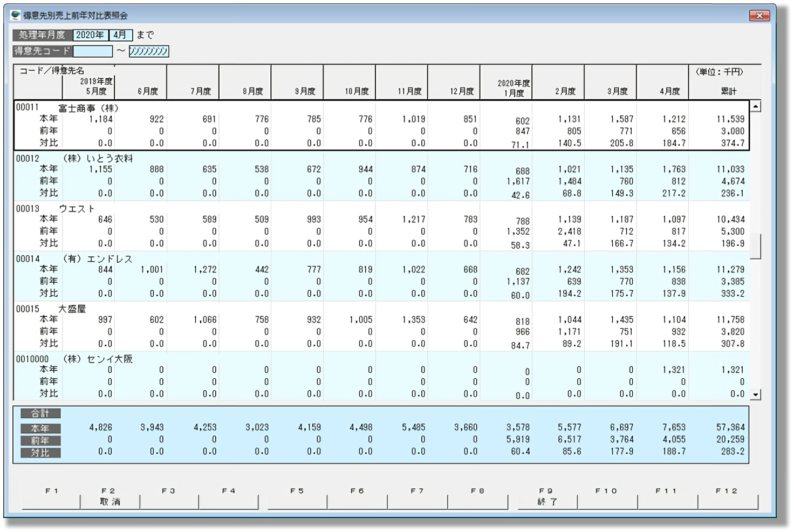Viewport: 794px width, 532px height.
Task: Select customer row 0010000 (株)センイ大阪
Action: (381, 376)
